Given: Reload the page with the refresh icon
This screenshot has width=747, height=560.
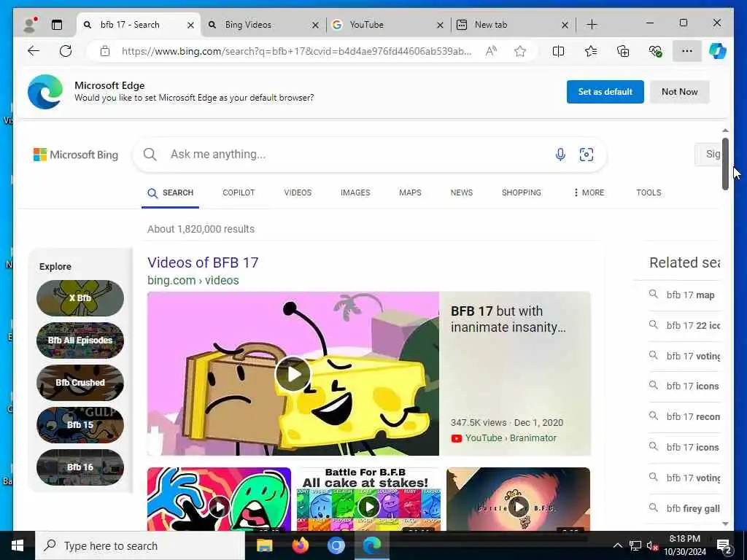Looking at the screenshot, I should (66, 51).
